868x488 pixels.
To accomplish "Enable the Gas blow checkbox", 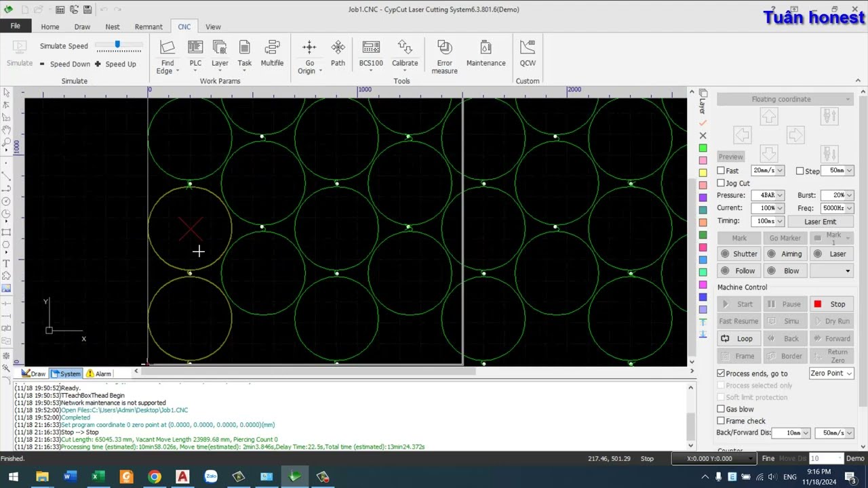I will coord(721,409).
